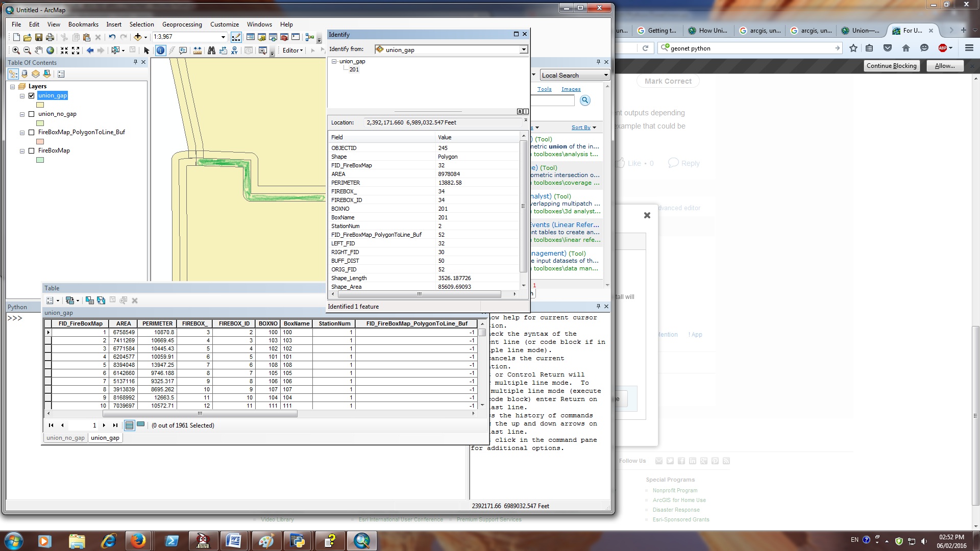Sort by the PERIMETER column header
The height and width of the screenshot is (551, 980).
[157, 323]
